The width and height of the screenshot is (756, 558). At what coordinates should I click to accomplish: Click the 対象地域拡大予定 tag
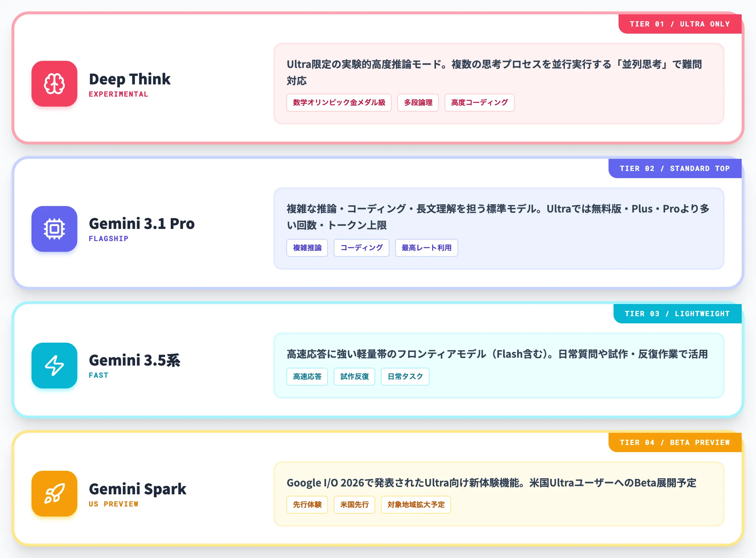coord(416,505)
